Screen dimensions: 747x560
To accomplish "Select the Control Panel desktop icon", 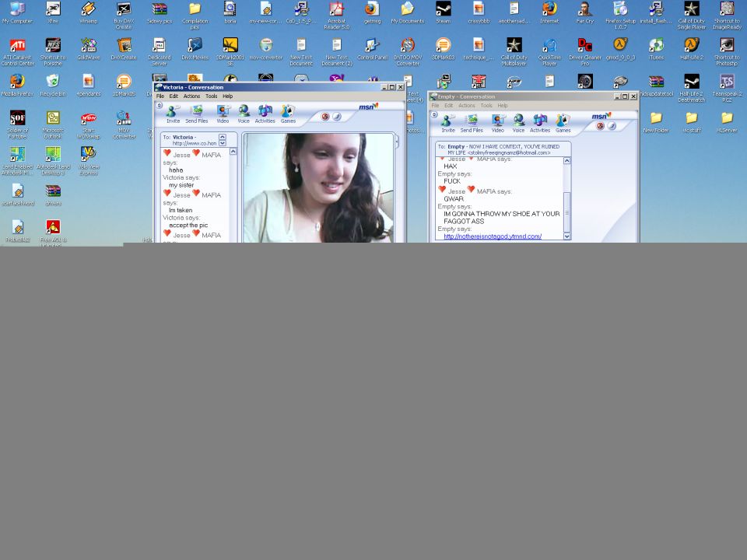I will click(x=372, y=48).
